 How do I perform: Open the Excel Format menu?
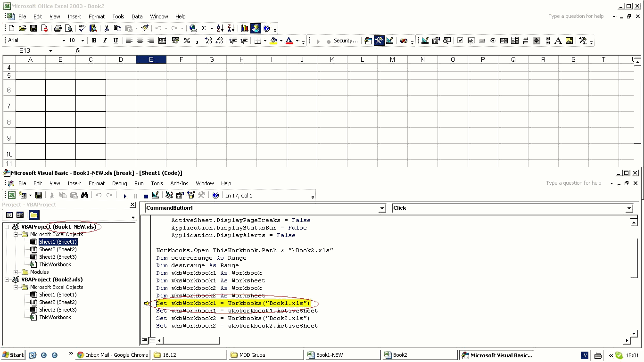tap(97, 16)
